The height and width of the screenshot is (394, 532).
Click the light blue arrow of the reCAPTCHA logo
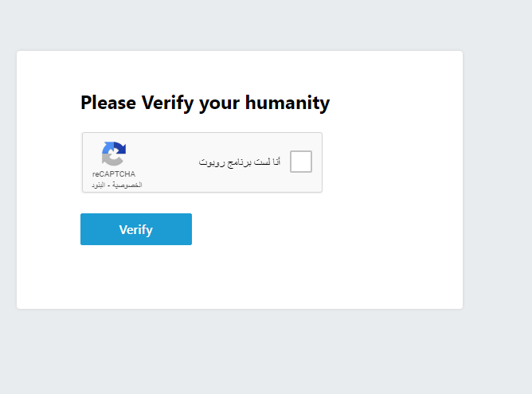(x=108, y=147)
